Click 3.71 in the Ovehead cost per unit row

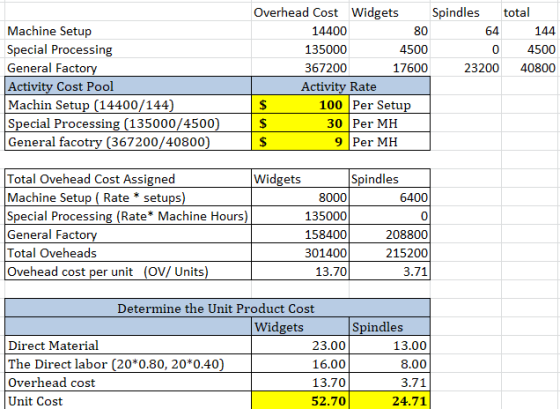click(390, 271)
